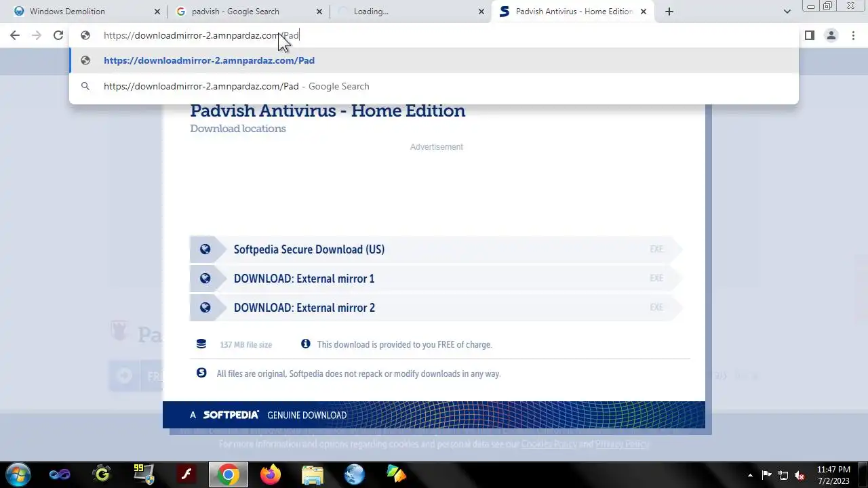Viewport: 868px width, 488px height.
Task: Click globe icon beside Softpedia Secure Download
Action: click(x=205, y=249)
